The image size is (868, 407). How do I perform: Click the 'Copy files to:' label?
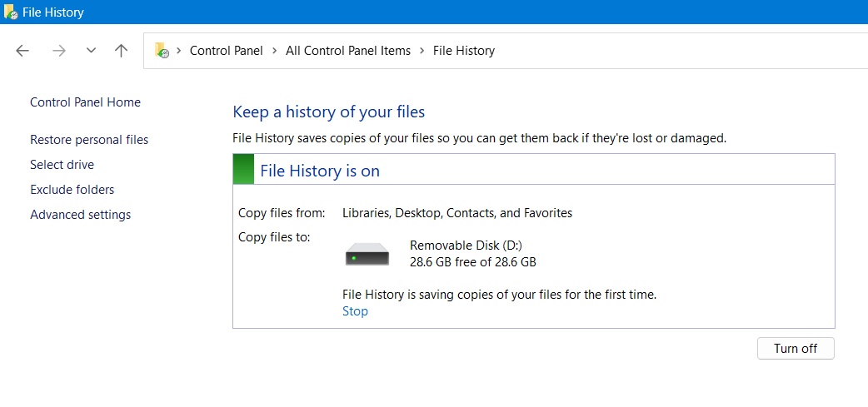coord(274,237)
